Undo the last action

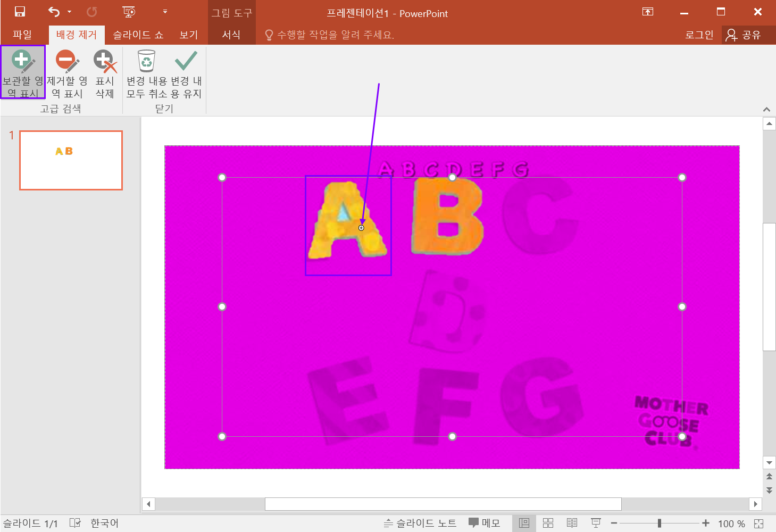[x=54, y=12]
